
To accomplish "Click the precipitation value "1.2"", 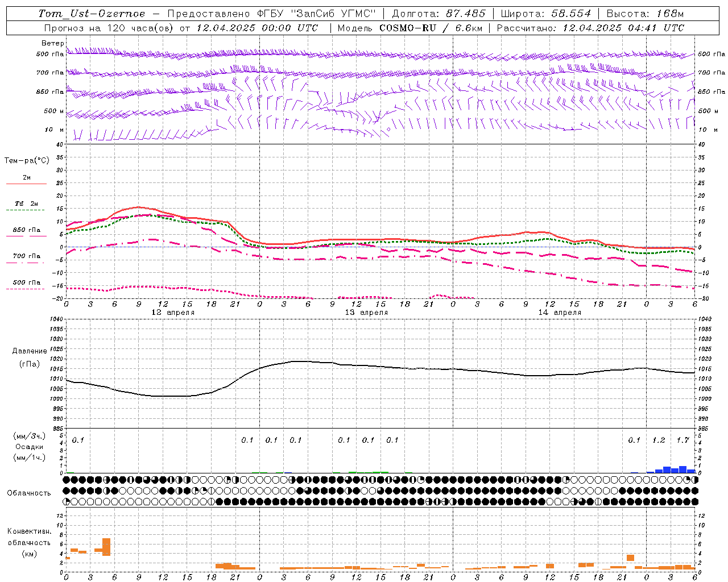I will (659, 440).
